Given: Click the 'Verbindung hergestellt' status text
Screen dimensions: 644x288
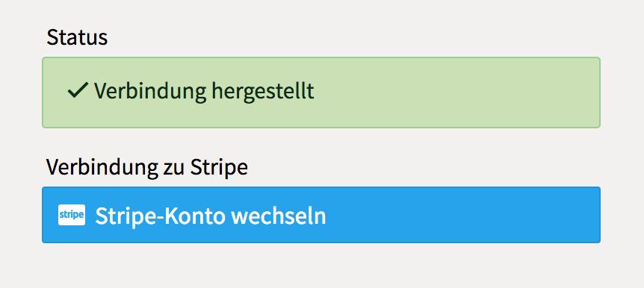Looking at the screenshot, I should click(x=204, y=91).
